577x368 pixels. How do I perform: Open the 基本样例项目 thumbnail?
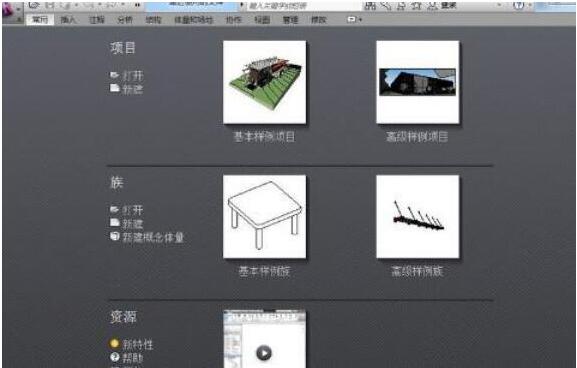click(x=265, y=82)
